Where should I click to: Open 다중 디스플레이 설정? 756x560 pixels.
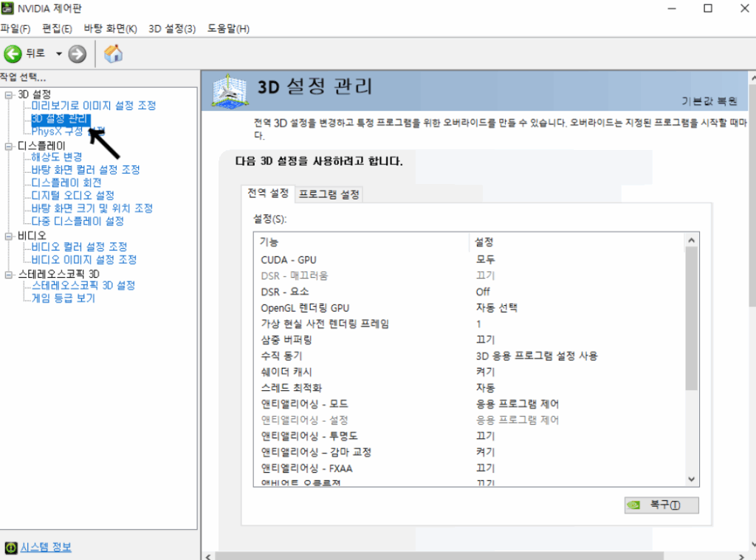tap(78, 222)
